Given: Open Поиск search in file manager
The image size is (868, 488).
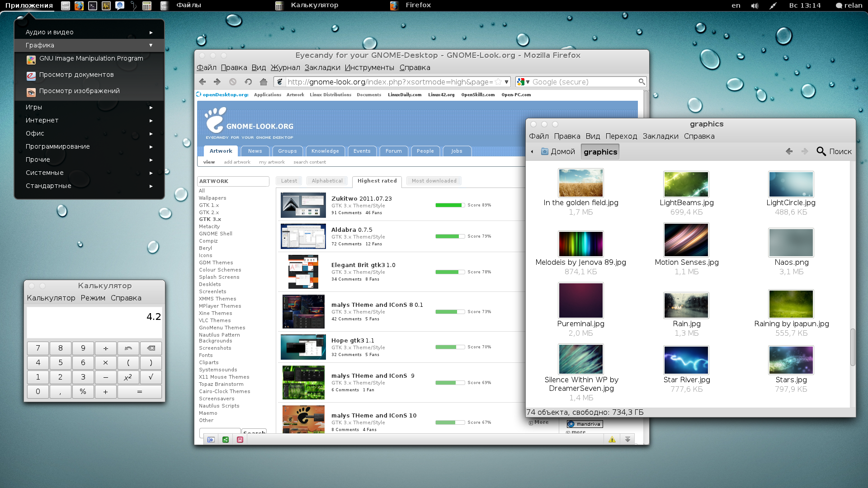Looking at the screenshot, I should (834, 151).
